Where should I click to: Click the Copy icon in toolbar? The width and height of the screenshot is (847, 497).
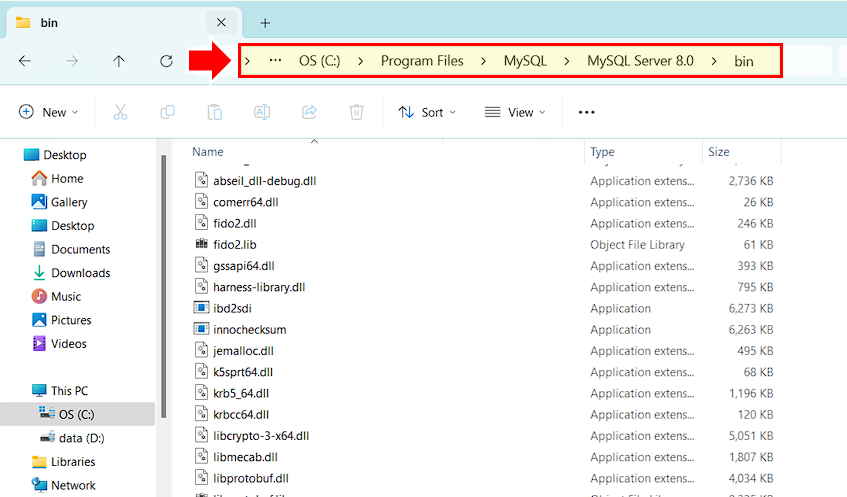tap(167, 112)
